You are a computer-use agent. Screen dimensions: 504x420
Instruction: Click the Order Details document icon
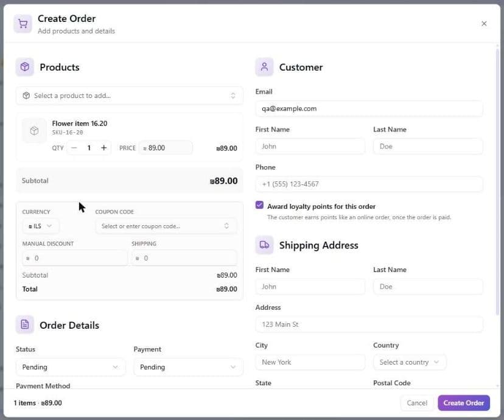25,324
